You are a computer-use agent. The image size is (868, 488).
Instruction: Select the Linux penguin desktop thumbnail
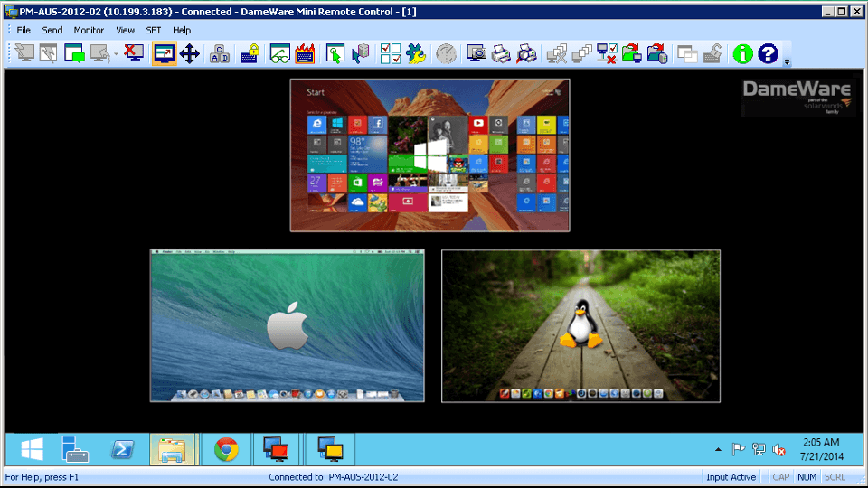pyautogui.click(x=580, y=326)
